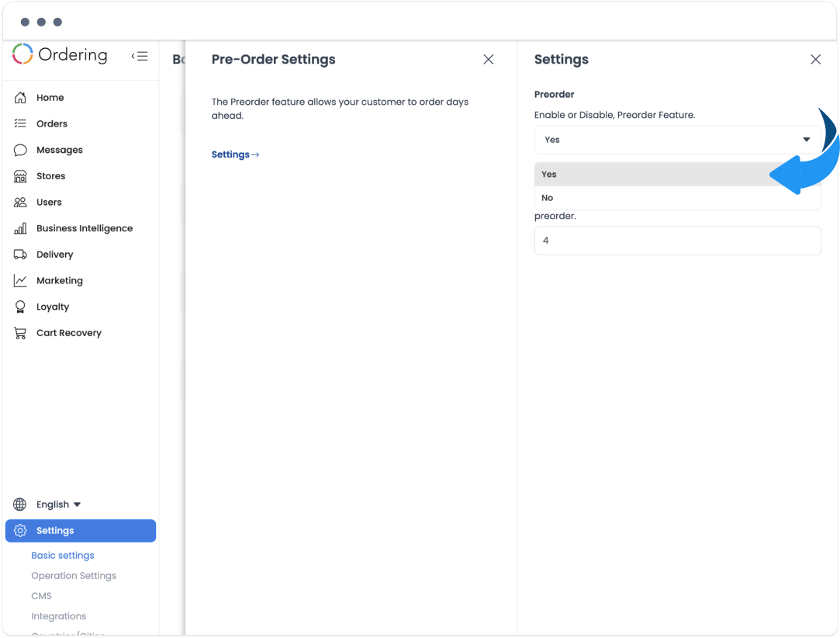Screen dimensions: 840x638
Task: Click the globe language icon
Action: pos(20,505)
